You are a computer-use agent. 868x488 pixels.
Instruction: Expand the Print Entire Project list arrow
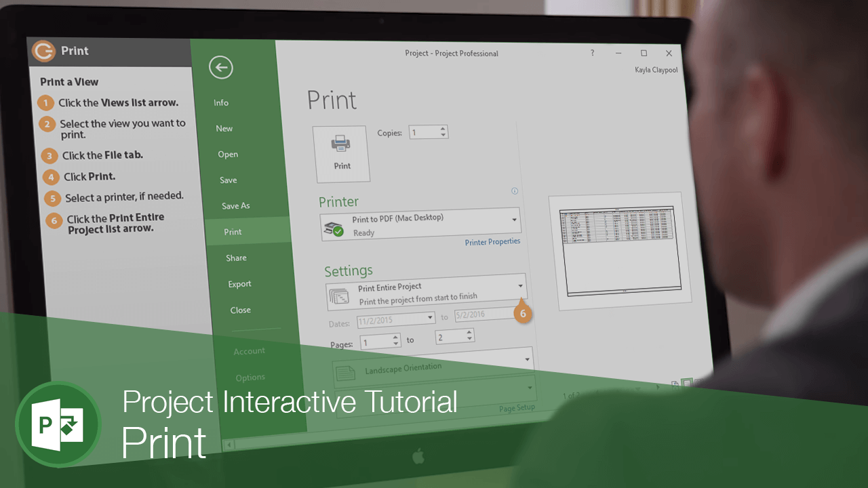521,286
